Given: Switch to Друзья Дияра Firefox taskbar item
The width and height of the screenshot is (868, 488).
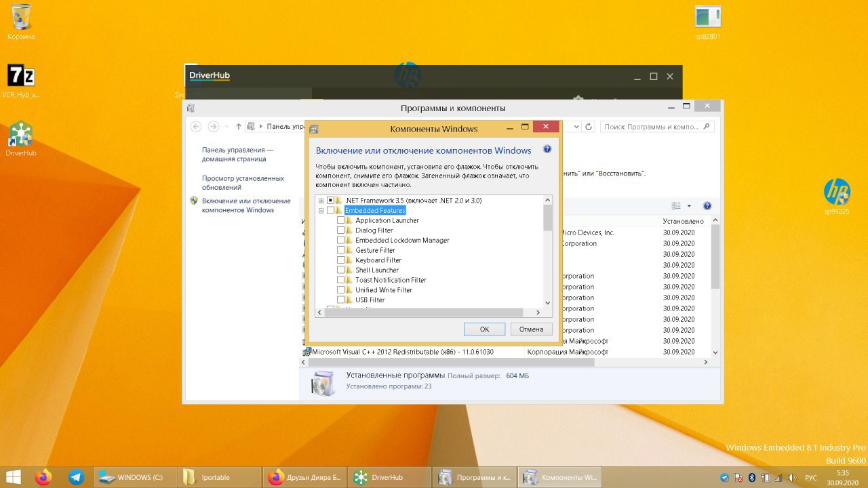Looking at the screenshot, I should point(304,477).
